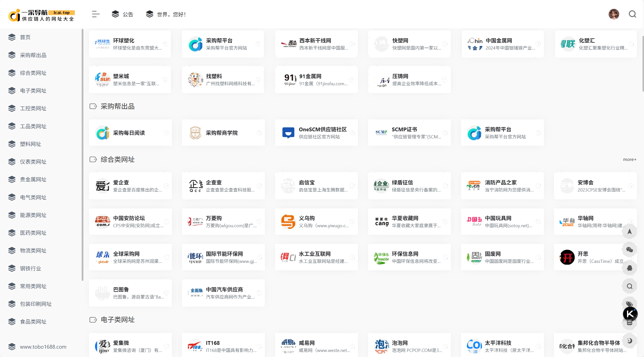Click the bracket icon before 采购帮出品 heading

pyautogui.click(x=93, y=106)
